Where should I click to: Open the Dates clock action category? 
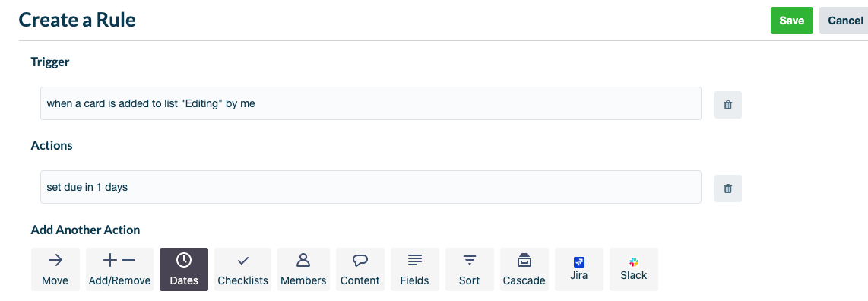184,269
